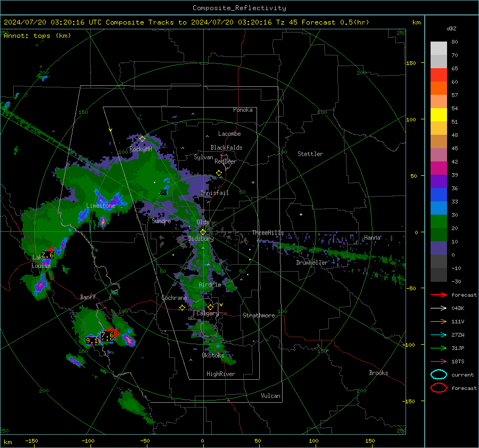Click the Brooks town label
The height and width of the screenshot is (448, 479).
coord(378,373)
